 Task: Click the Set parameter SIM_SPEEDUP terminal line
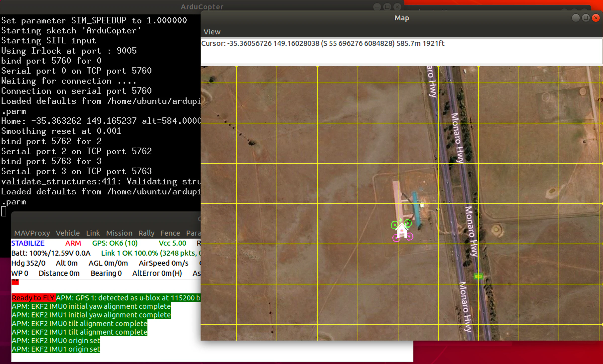(94, 20)
